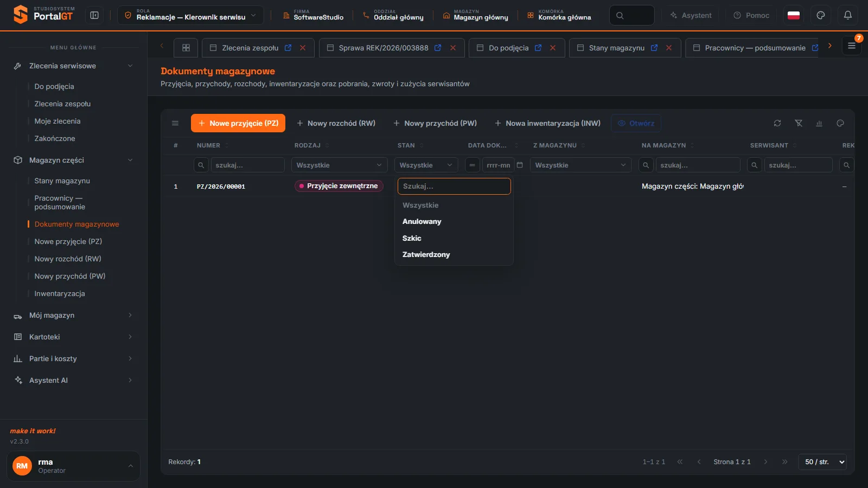Click the global search box in header
Viewport: 868px width, 488px height.
pos(632,15)
